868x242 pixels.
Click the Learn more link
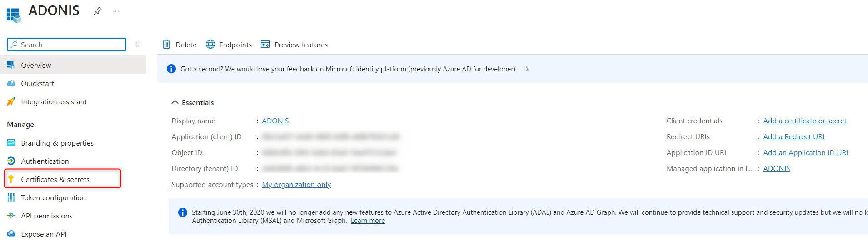[x=368, y=221]
